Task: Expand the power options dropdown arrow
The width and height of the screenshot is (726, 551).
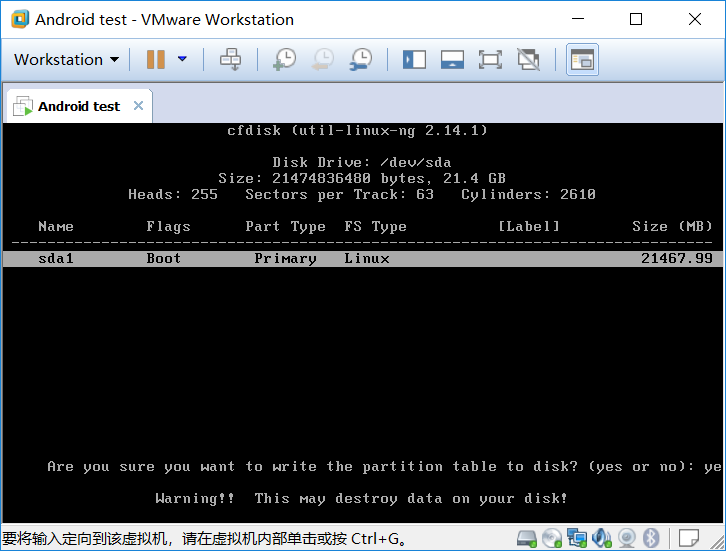Action: [x=182, y=59]
